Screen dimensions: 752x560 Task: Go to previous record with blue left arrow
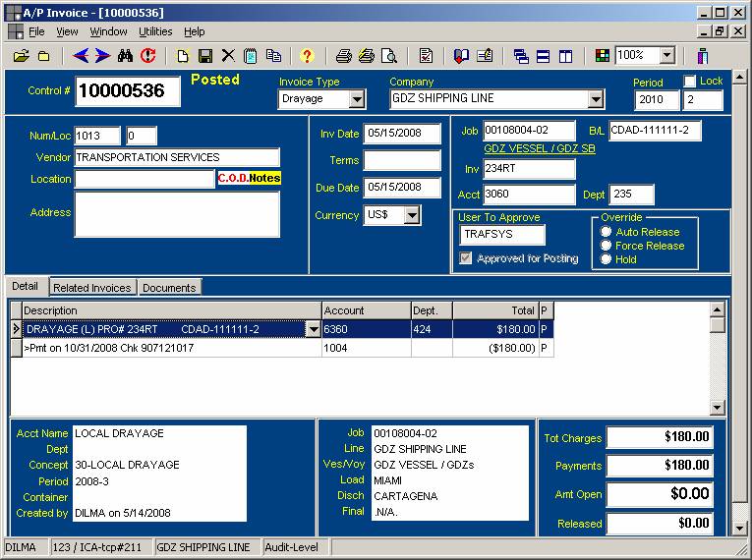pyautogui.click(x=81, y=56)
